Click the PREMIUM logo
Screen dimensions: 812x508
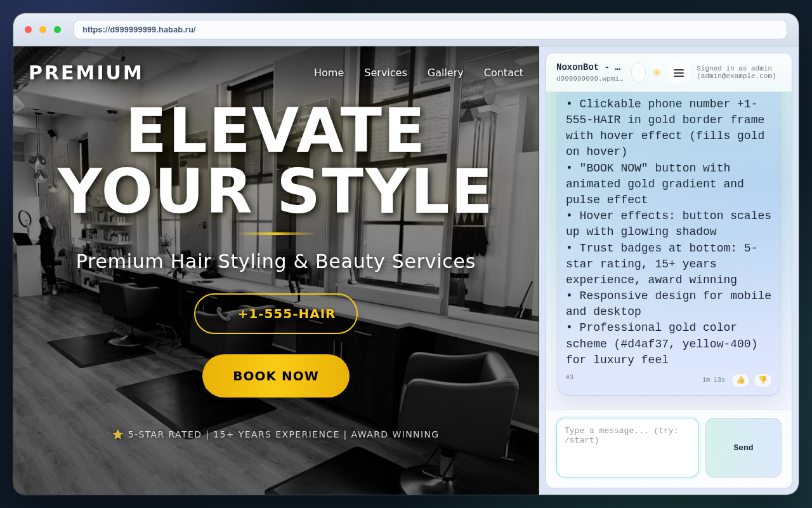tap(86, 72)
